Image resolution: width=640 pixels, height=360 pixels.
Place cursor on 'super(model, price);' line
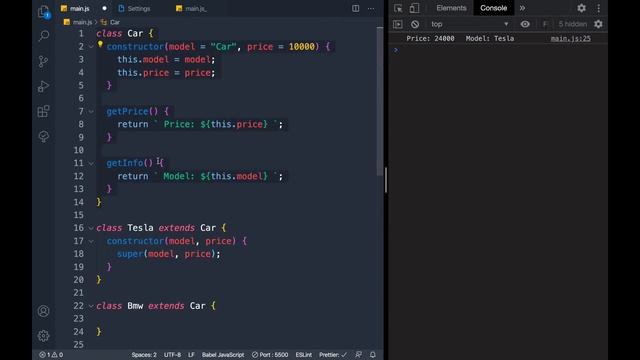(x=169, y=254)
